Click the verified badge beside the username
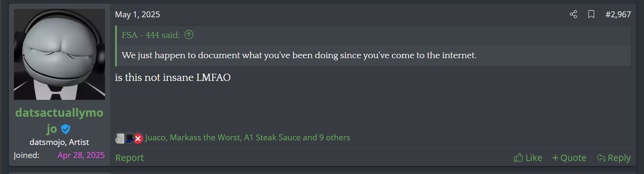This screenshot has height=174, width=644. [65, 129]
